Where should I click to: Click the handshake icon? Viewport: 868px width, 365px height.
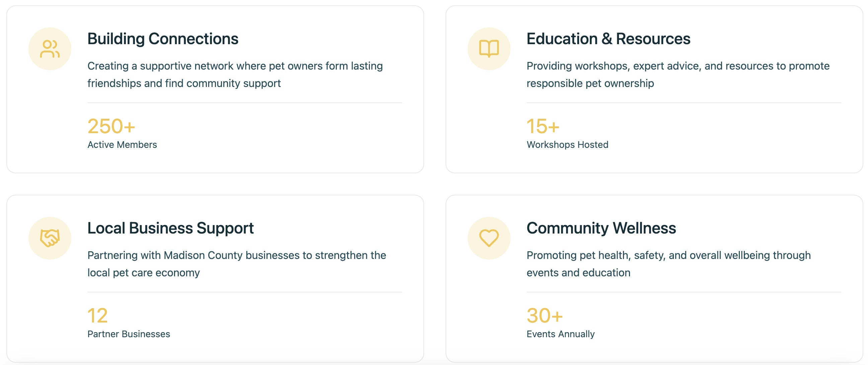tap(50, 239)
